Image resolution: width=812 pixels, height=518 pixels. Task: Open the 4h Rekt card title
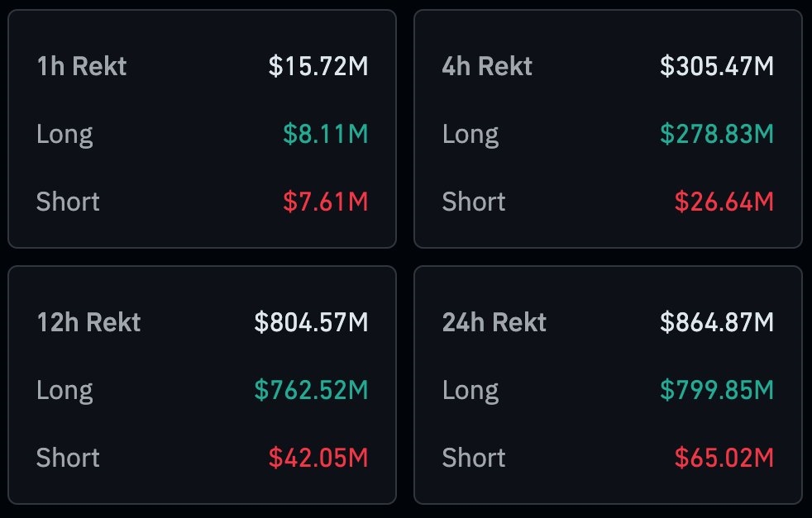point(487,66)
